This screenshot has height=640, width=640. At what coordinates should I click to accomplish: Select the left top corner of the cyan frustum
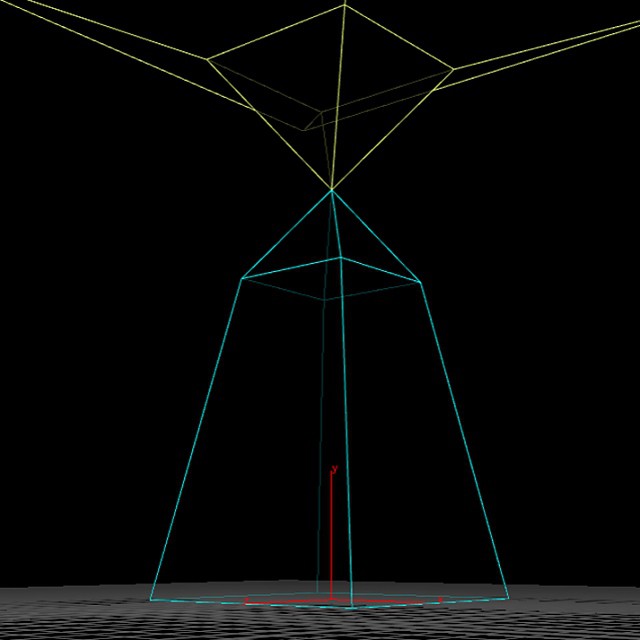pyautogui.click(x=241, y=278)
